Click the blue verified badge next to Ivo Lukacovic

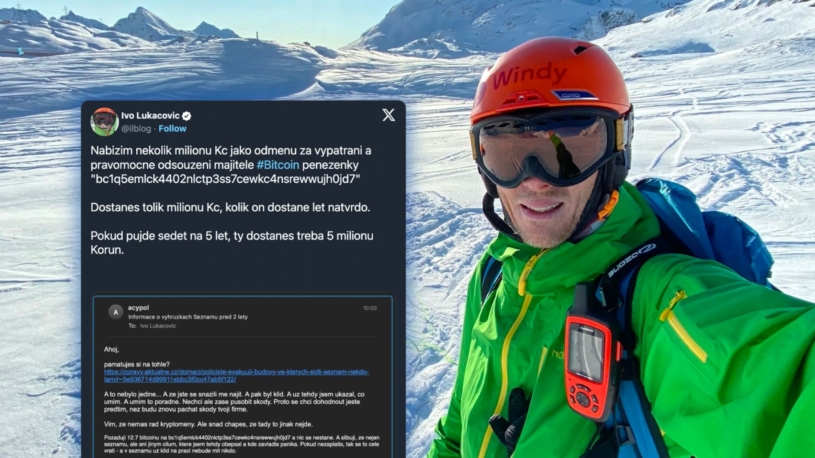coord(187,116)
